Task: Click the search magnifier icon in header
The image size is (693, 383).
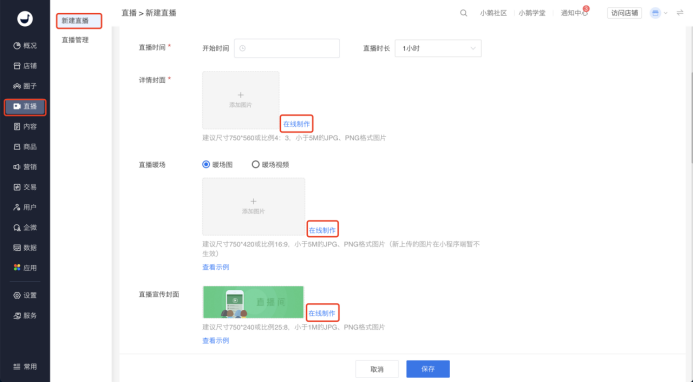Action: click(x=463, y=13)
